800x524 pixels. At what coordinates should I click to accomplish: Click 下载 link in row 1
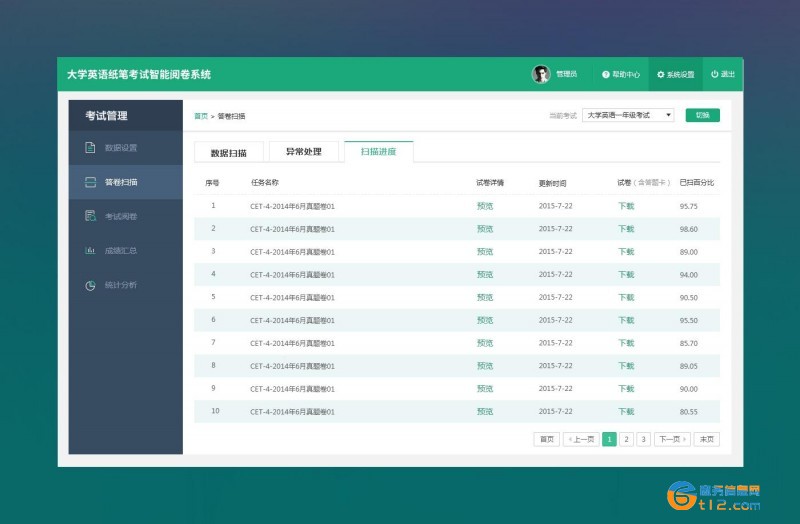[x=626, y=206]
